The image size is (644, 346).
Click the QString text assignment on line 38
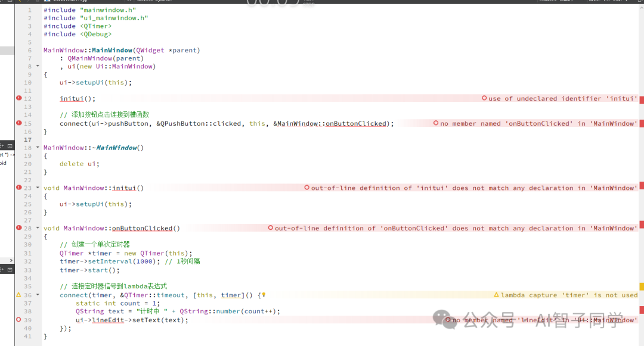[178, 311]
